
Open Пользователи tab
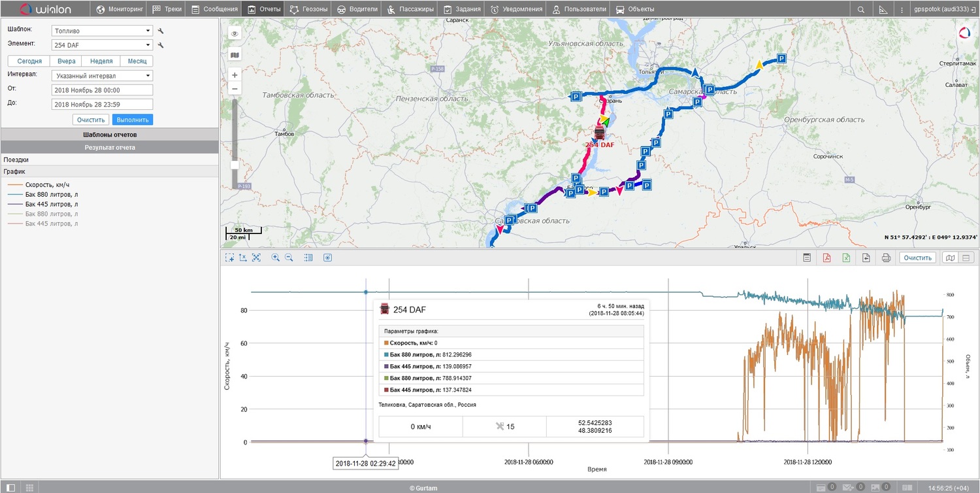(x=579, y=9)
